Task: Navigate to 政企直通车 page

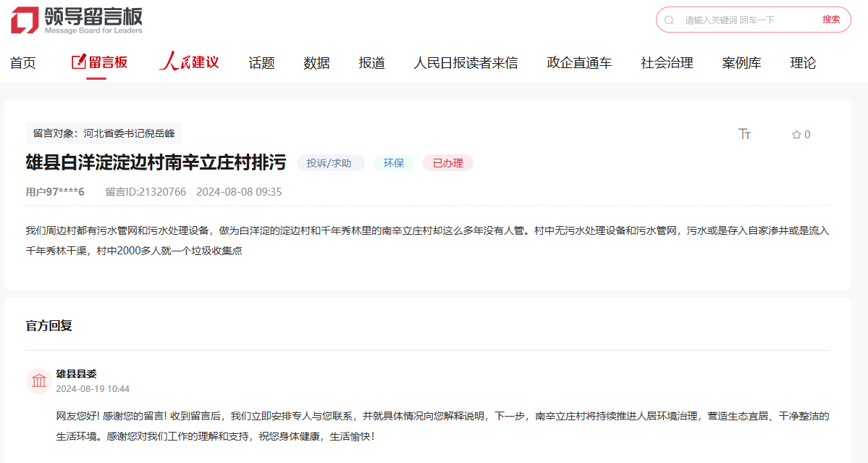Action: pyautogui.click(x=579, y=63)
